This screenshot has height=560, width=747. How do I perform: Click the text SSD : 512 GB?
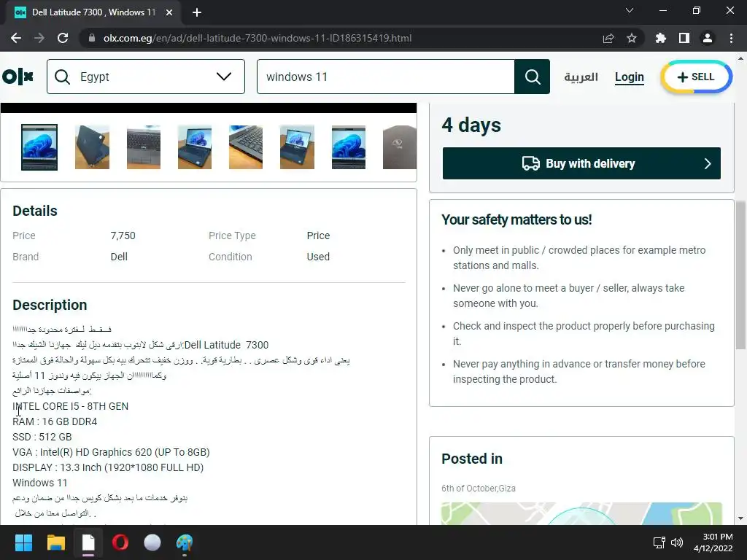click(x=42, y=437)
